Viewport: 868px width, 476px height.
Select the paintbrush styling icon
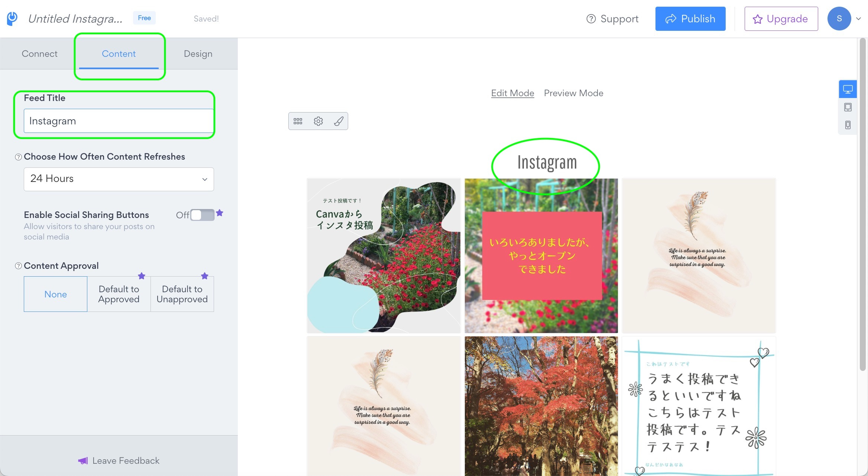339,121
